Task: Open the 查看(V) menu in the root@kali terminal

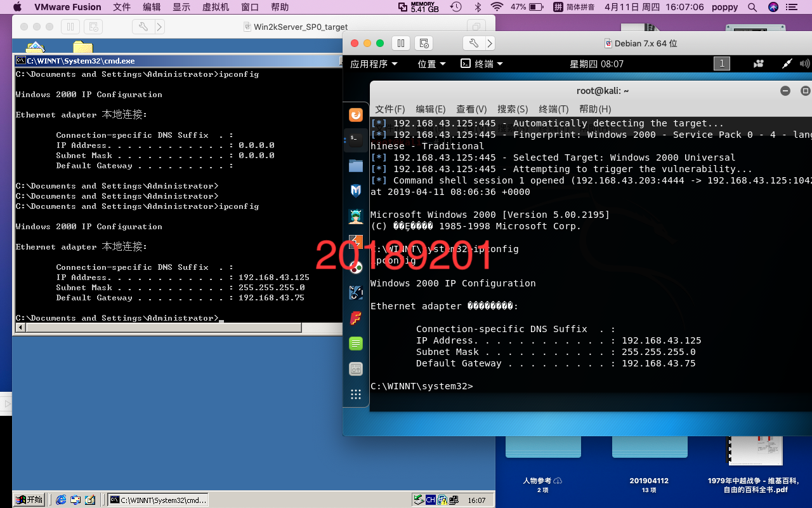Action: [x=471, y=109]
